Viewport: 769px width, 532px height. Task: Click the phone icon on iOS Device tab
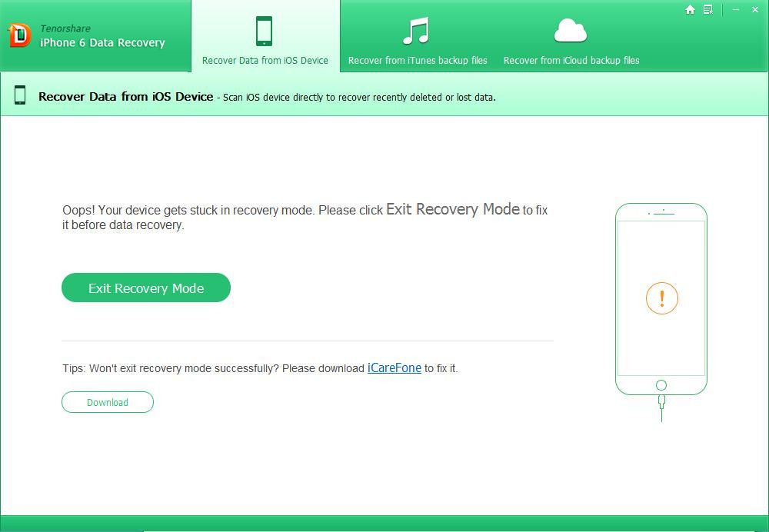[265, 31]
